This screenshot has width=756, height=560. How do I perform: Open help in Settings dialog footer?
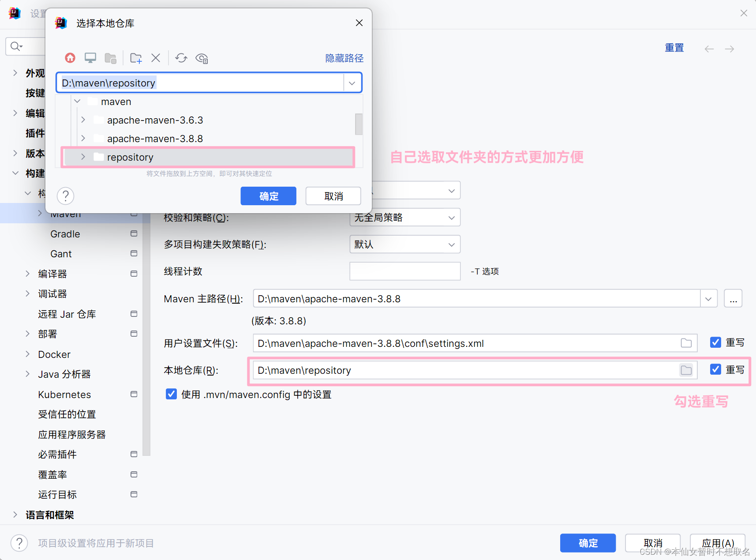(19, 543)
